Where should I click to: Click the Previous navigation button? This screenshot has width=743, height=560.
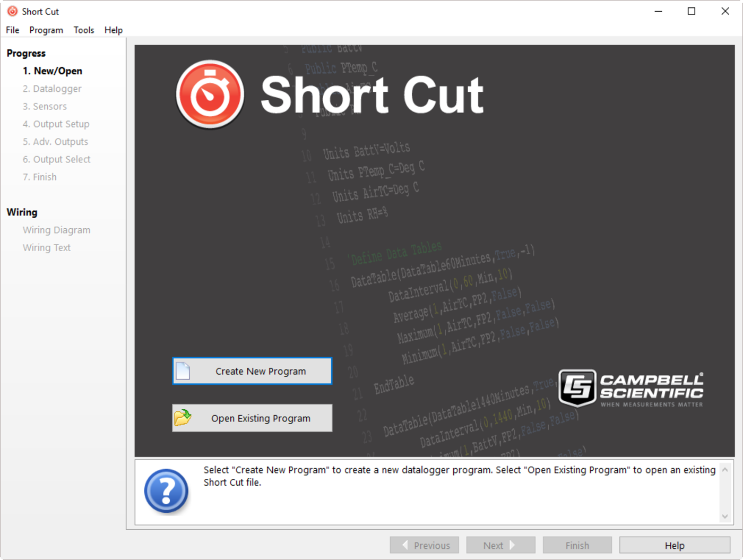pyautogui.click(x=425, y=545)
